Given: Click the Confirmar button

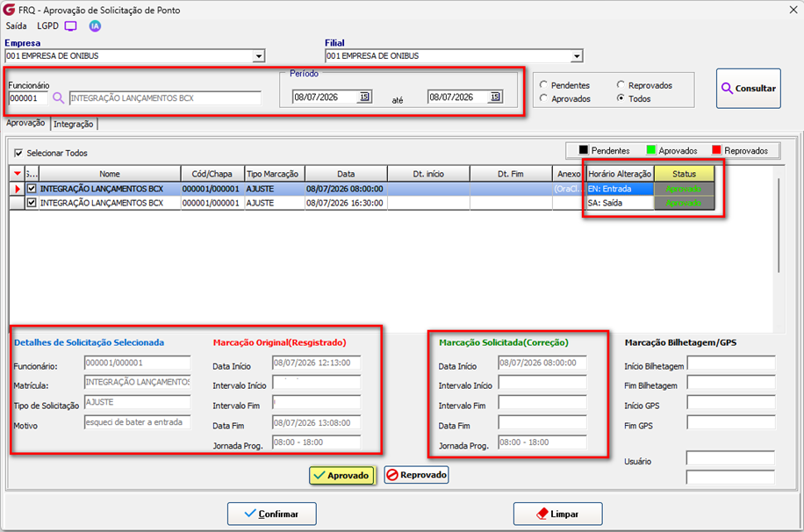Looking at the screenshot, I should 272,514.
